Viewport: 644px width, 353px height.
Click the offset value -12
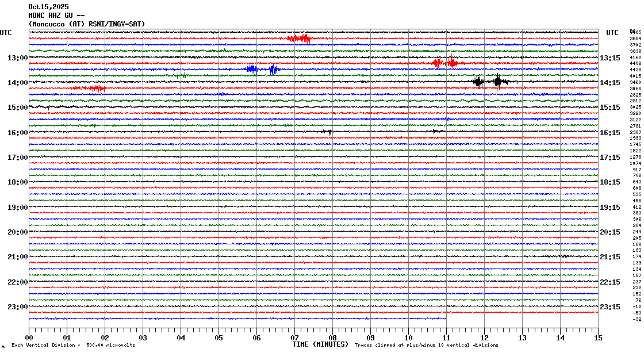637,306
